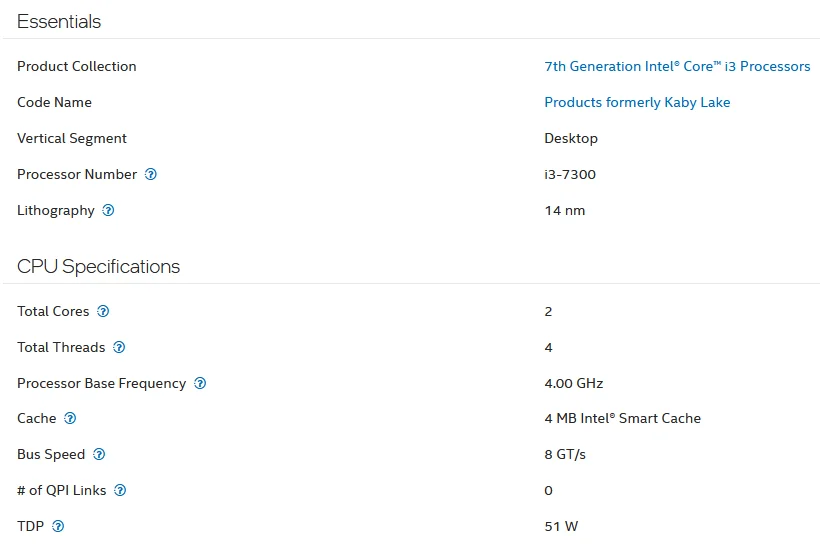Viewport: 820px width, 550px height.
Task: Click the 51 W TDP value
Action: [x=561, y=526]
